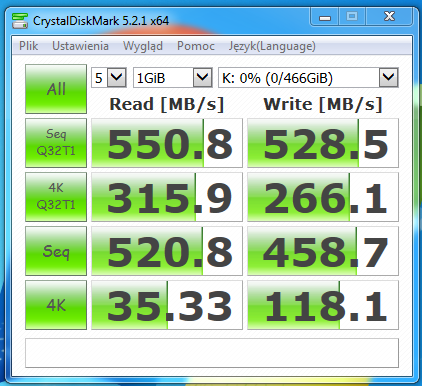422x386 pixels.
Task: Start the 4K Q32T1 test
Action: [56, 197]
